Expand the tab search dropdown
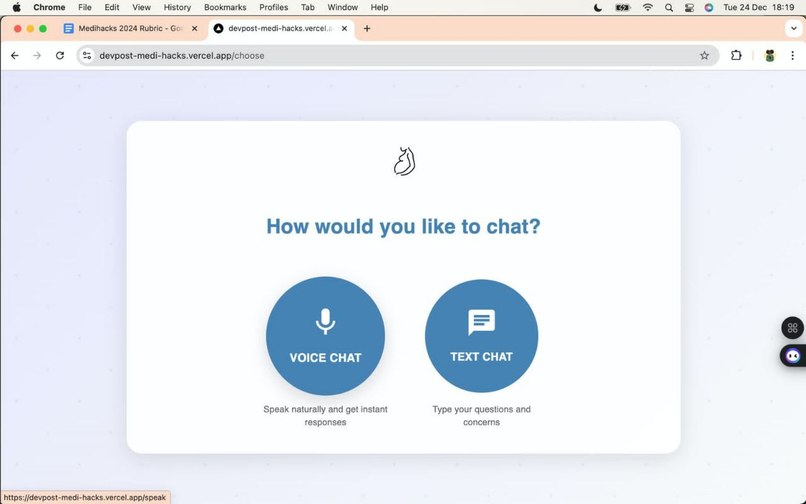Image resolution: width=806 pixels, height=504 pixels. coord(794,29)
